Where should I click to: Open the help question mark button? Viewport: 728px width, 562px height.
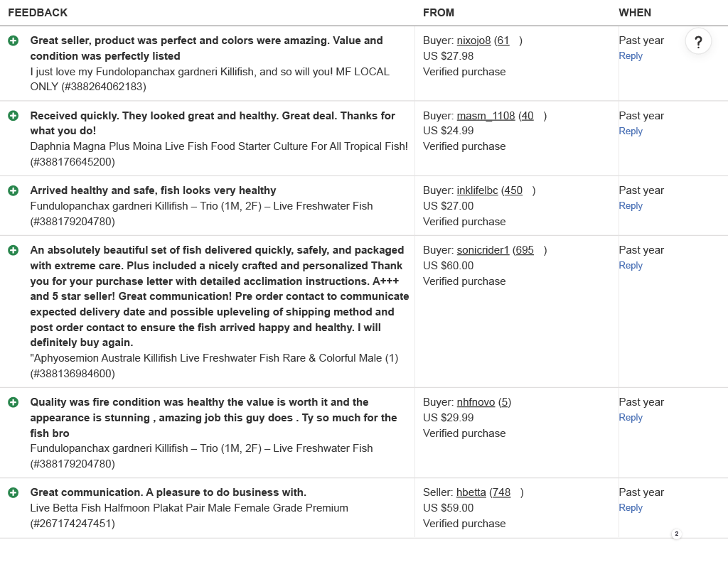click(698, 41)
